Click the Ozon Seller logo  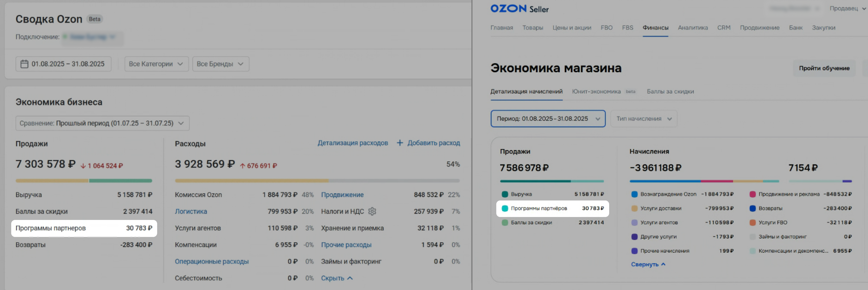(519, 9)
